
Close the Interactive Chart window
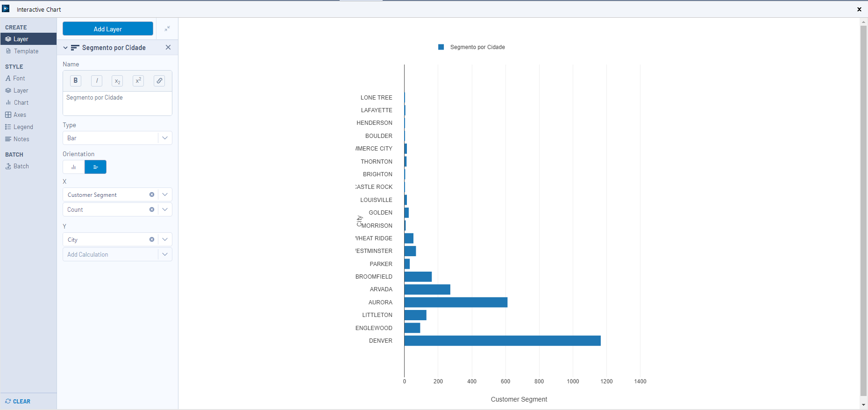click(859, 9)
